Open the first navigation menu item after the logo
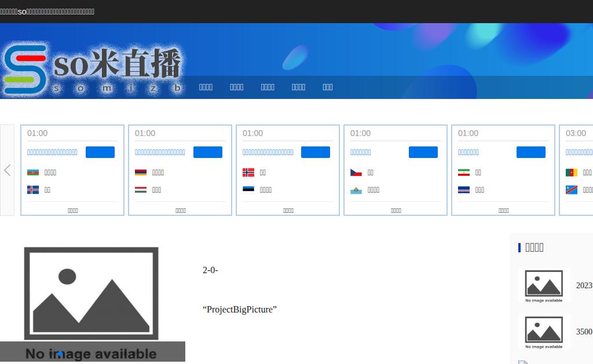 click(206, 87)
